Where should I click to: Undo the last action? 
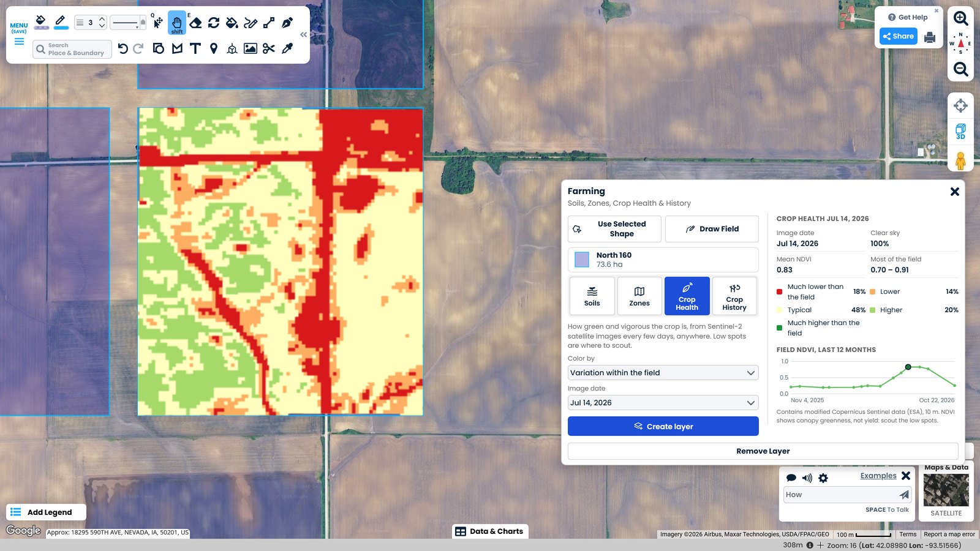[123, 48]
